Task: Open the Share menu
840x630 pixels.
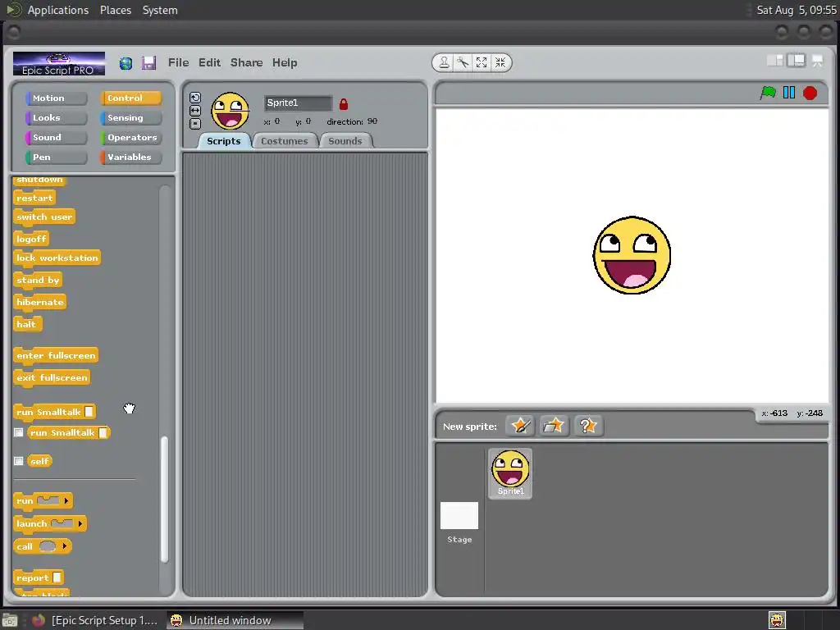Action: (246, 62)
